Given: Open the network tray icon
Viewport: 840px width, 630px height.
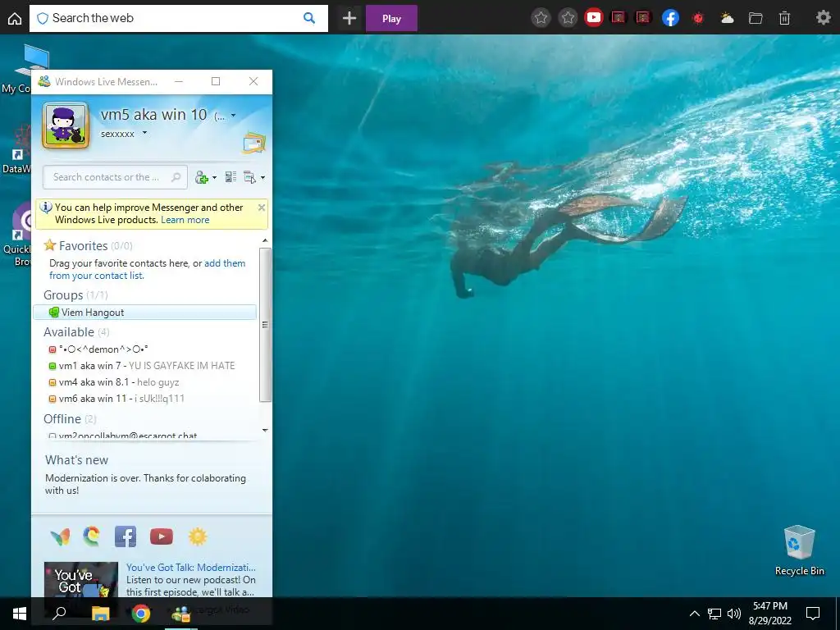Looking at the screenshot, I should [714, 614].
